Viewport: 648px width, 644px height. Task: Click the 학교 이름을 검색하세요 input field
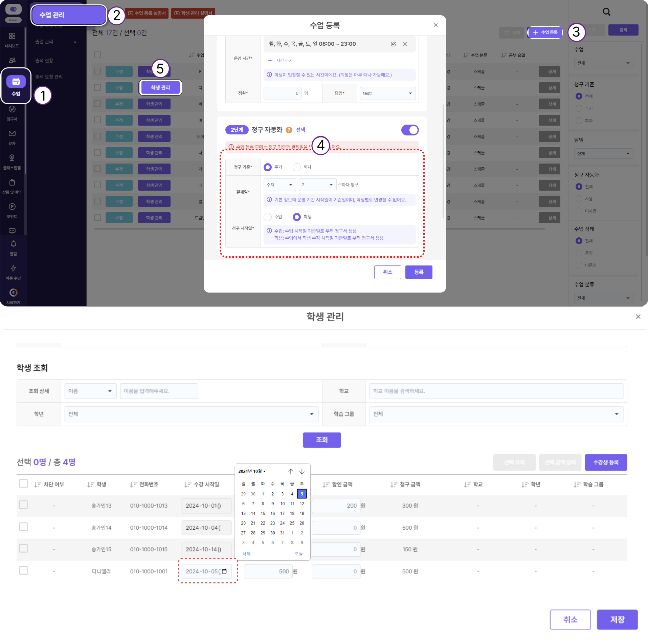(x=496, y=391)
